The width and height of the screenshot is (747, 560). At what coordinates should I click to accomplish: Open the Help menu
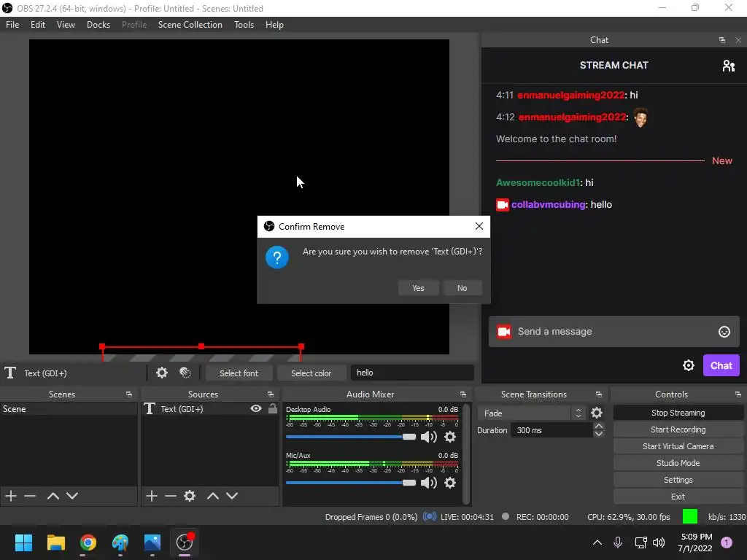[274, 25]
